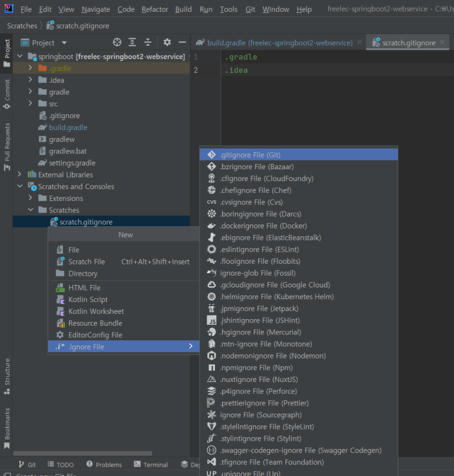Close the build.gradle editor tab

[359, 42]
